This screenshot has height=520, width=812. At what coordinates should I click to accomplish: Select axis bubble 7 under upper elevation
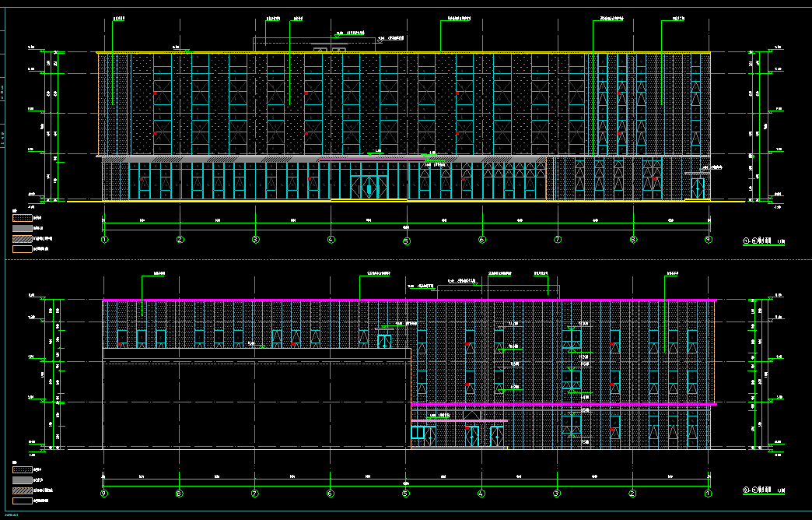[558, 240]
